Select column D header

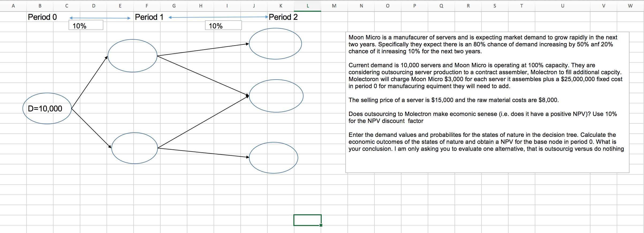(x=93, y=6)
